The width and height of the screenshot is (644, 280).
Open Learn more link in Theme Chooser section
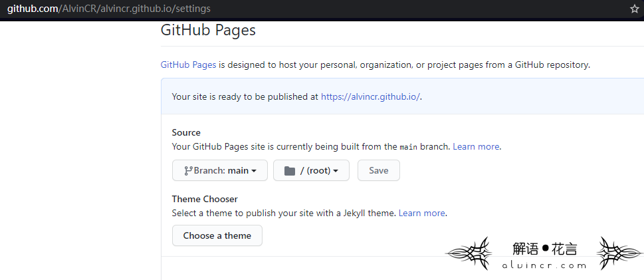pyautogui.click(x=422, y=213)
